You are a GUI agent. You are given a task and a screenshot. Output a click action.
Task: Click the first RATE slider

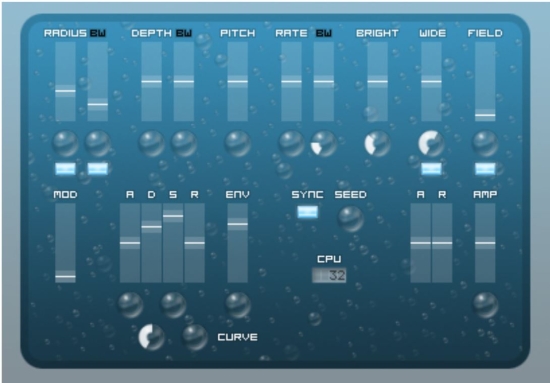291,81
